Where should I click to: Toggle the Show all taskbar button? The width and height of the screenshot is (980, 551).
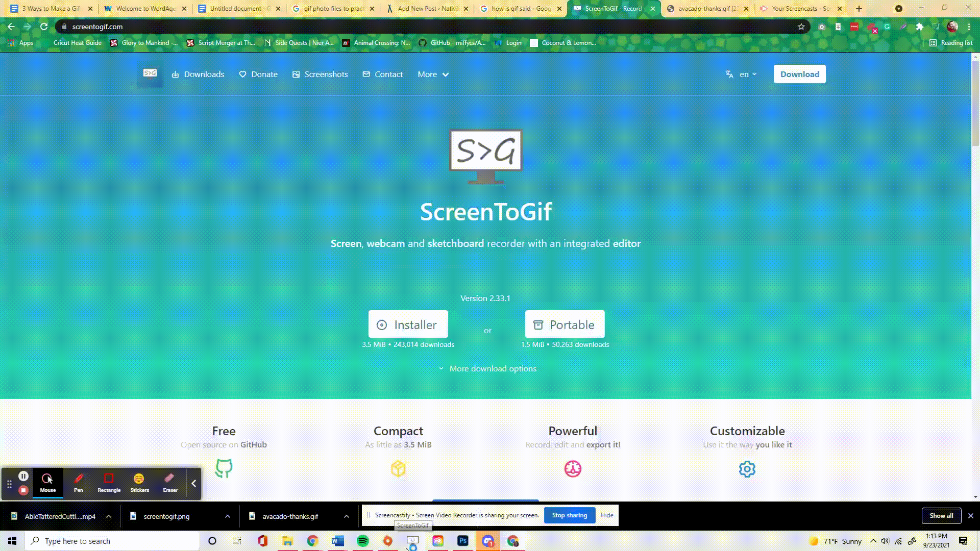[x=942, y=515]
